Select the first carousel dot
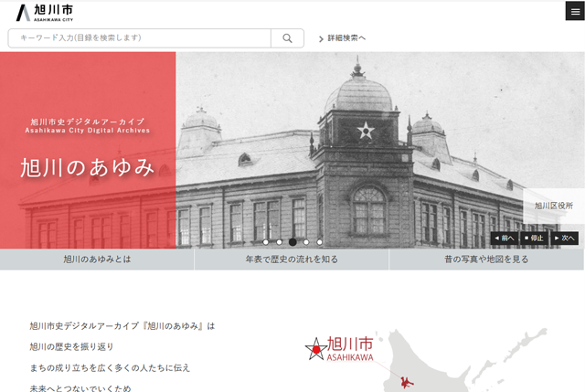585x392 pixels. pyautogui.click(x=265, y=242)
